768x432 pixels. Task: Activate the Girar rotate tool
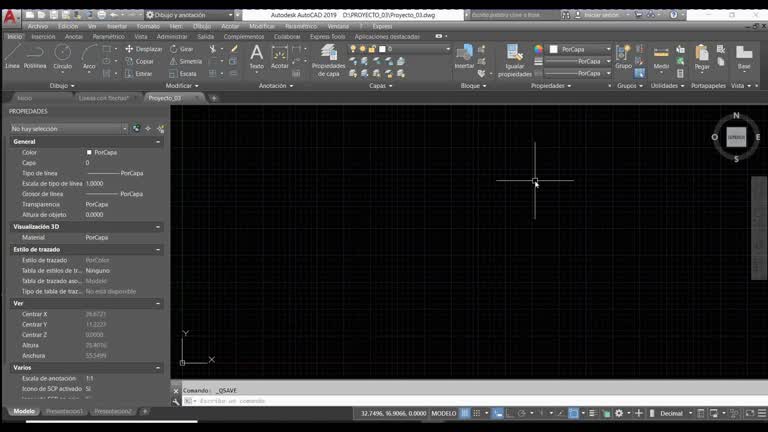tap(182, 49)
